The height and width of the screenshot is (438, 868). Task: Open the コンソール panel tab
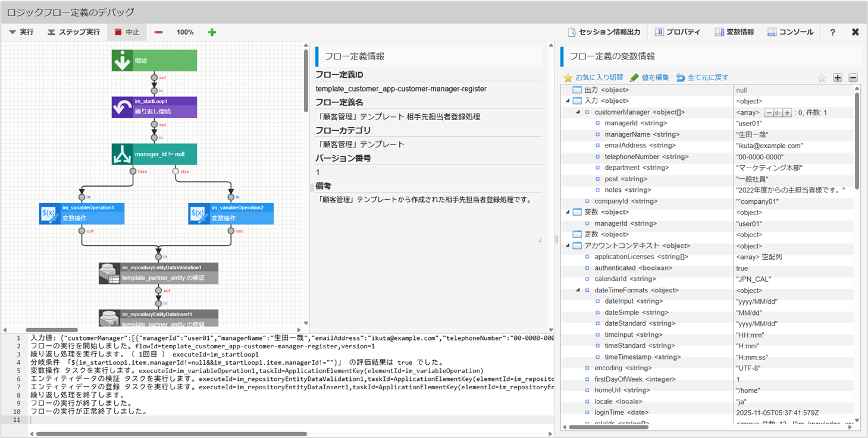pos(790,32)
